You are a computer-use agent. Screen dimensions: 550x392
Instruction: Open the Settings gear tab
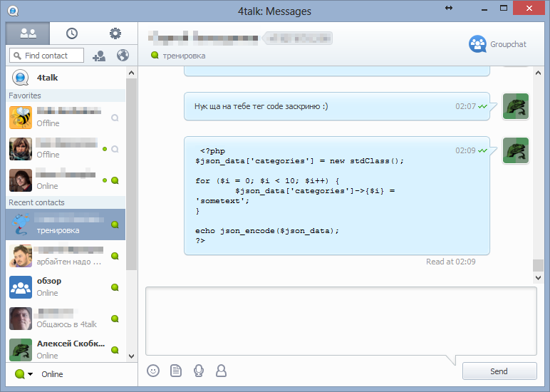click(x=115, y=33)
